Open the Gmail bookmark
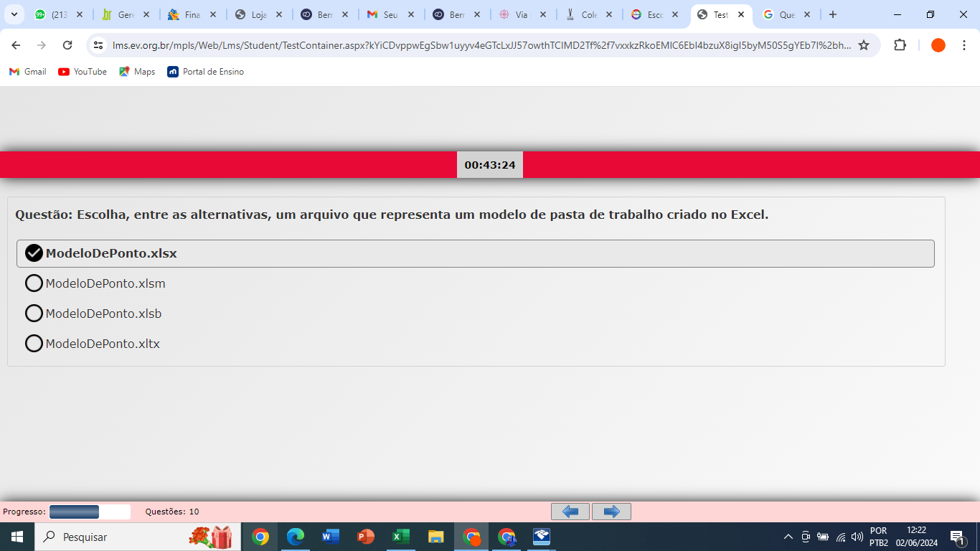980x551 pixels. tap(28, 72)
